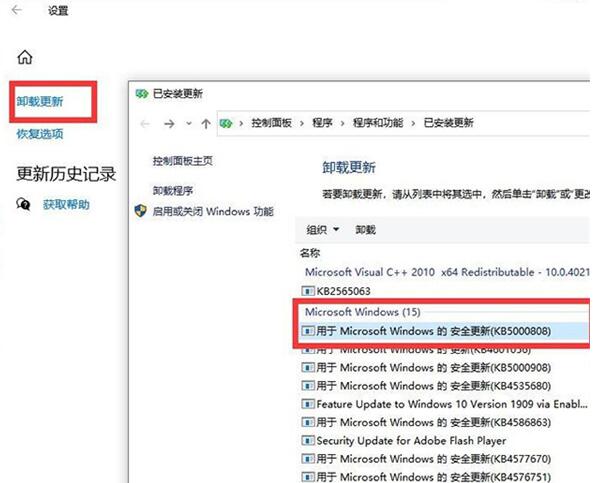Click the icon beside KB5000808 entry
Image resolution: width=595 pixels, height=483 pixels.
[x=308, y=331]
